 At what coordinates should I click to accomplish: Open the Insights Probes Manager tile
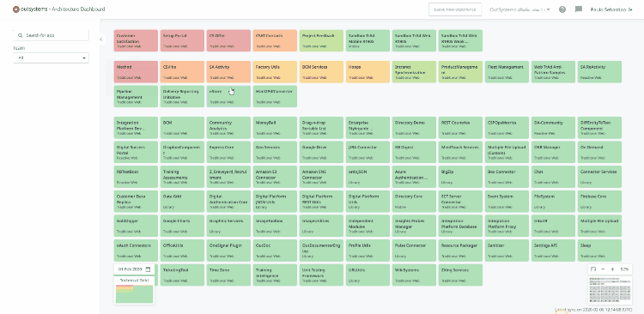tap(414, 226)
